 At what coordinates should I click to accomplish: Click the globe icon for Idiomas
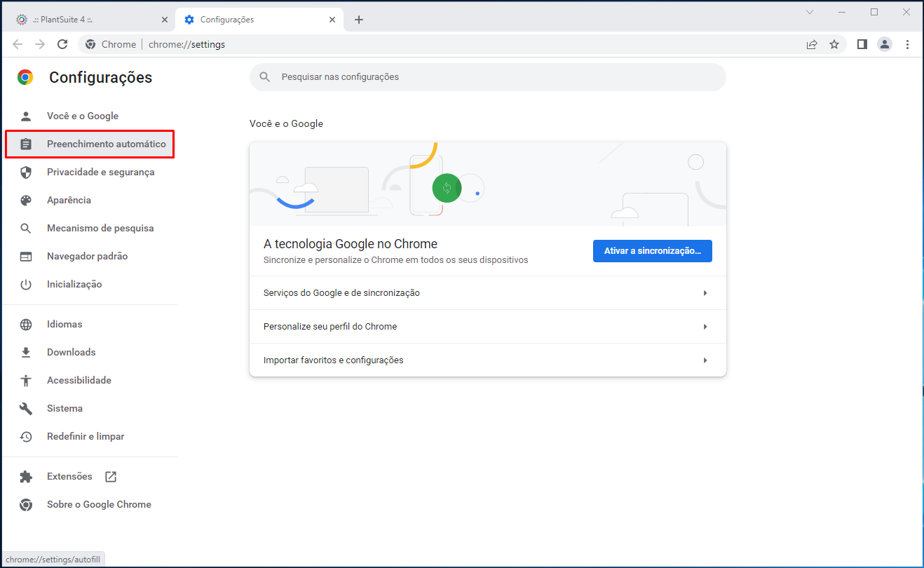click(26, 325)
